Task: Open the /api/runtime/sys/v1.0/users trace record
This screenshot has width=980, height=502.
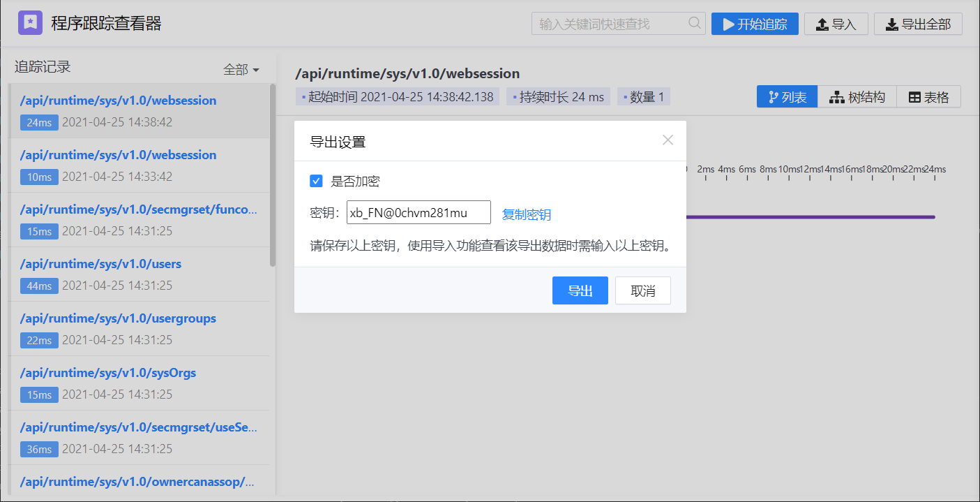Action: click(x=139, y=274)
